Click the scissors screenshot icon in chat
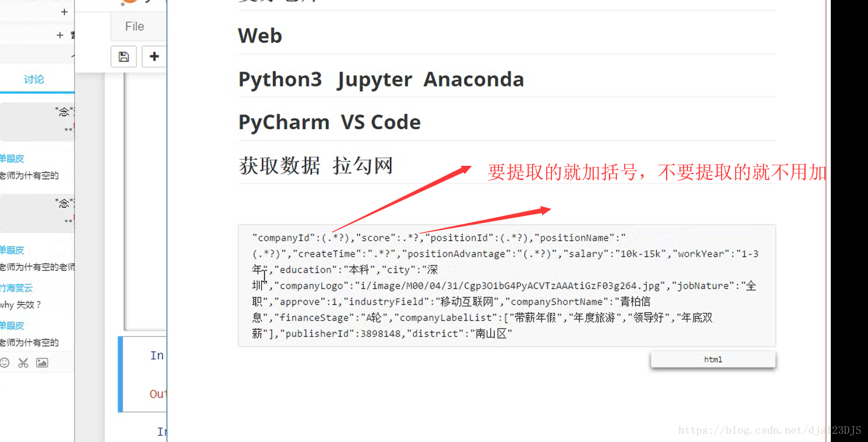 tap(23, 363)
